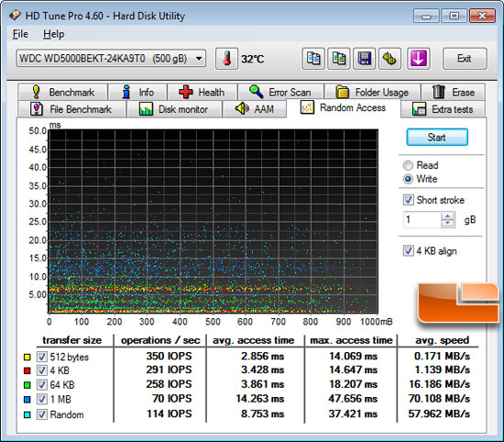
Task: Open the Health tab
Action: tap(203, 92)
